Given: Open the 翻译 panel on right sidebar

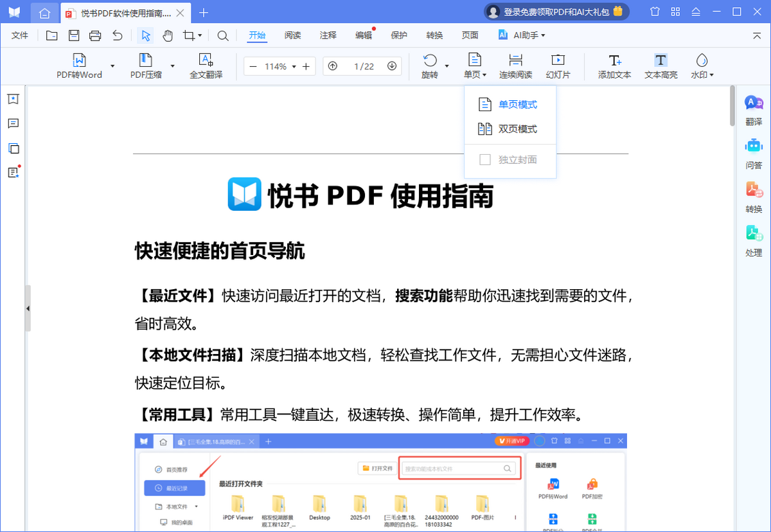Looking at the screenshot, I should click(754, 109).
